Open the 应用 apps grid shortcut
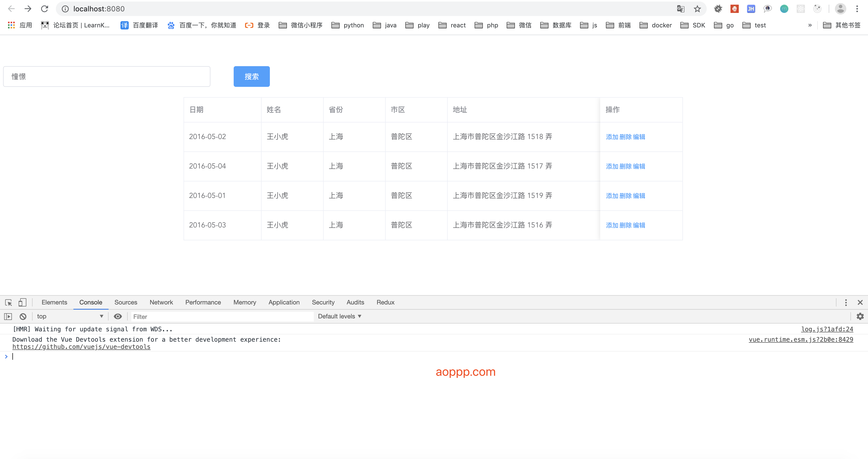This screenshot has height=459, width=868. tap(20, 25)
